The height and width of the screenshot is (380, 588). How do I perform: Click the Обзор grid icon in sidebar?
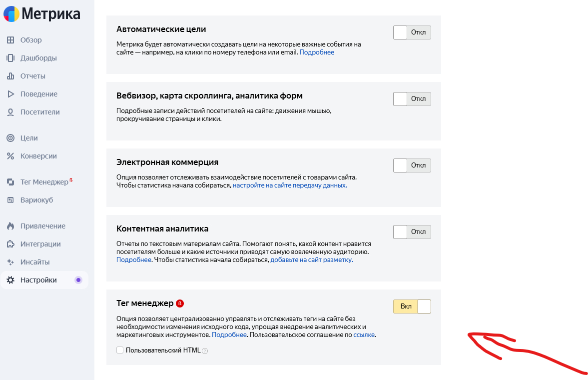pyautogui.click(x=10, y=40)
